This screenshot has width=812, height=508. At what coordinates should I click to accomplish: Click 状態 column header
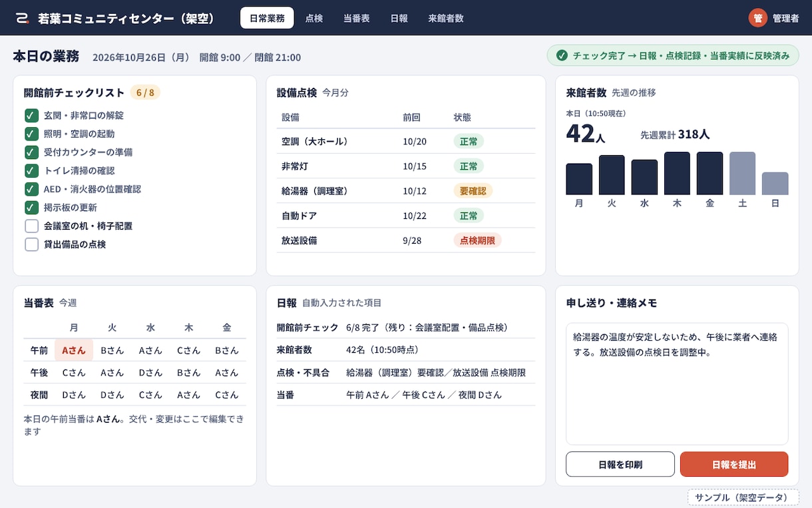point(462,117)
